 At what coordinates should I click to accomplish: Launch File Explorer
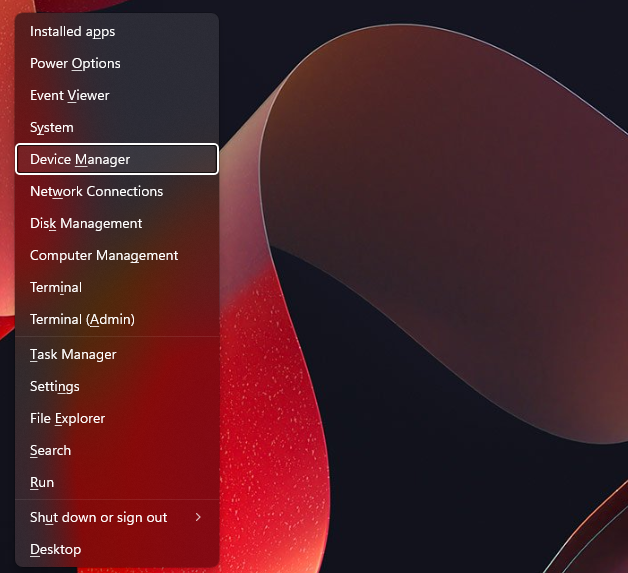117,419
